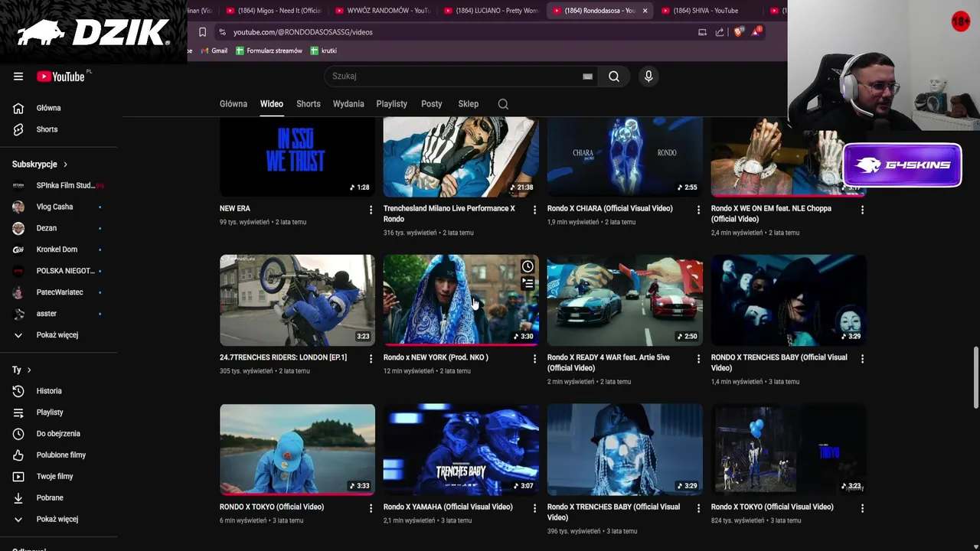Switch to LUCIANO - Pretty Woman browser tab

click(x=492, y=11)
